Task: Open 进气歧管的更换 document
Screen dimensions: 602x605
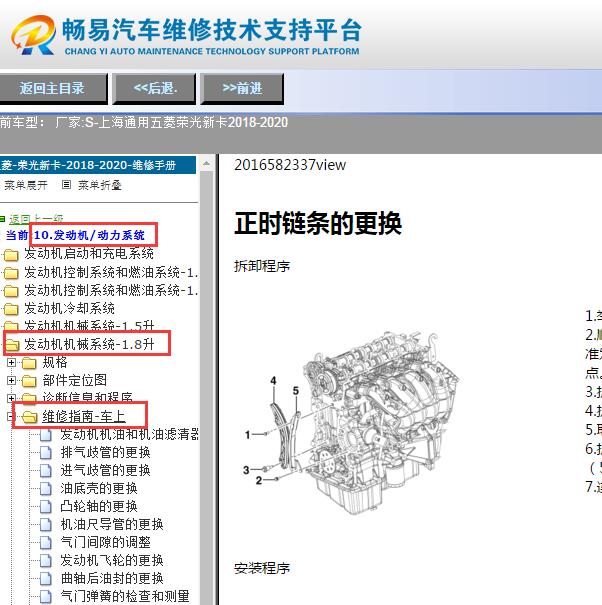Action: (x=105, y=470)
